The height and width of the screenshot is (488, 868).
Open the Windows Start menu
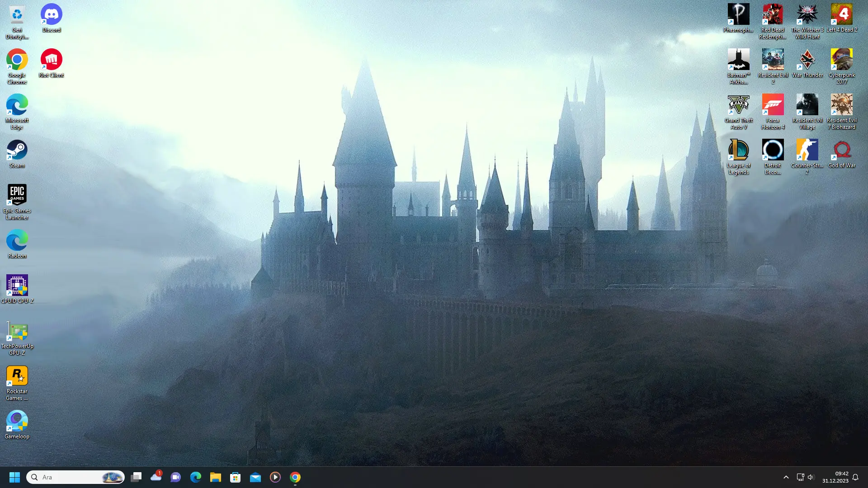coord(14,477)
